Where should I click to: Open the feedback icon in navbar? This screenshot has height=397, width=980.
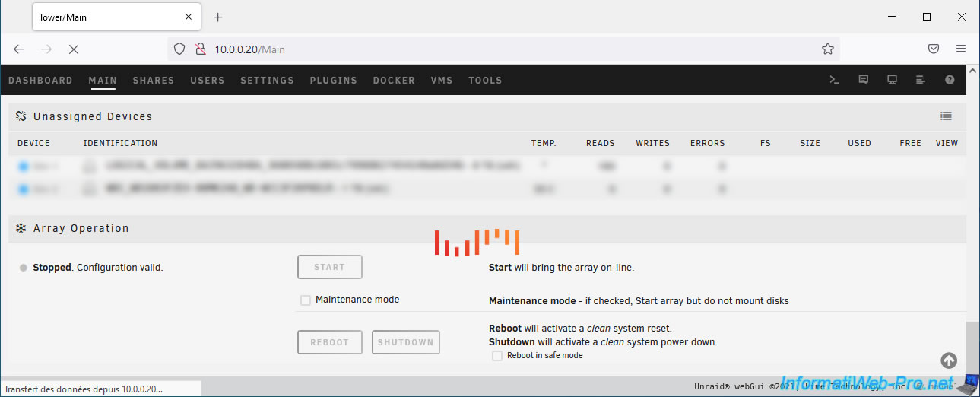tap(863, 80)
